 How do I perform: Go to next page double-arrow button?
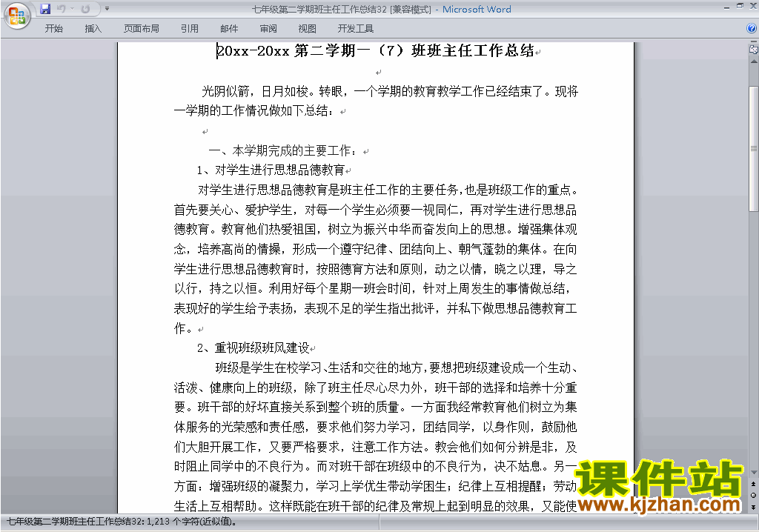point(754,507)
